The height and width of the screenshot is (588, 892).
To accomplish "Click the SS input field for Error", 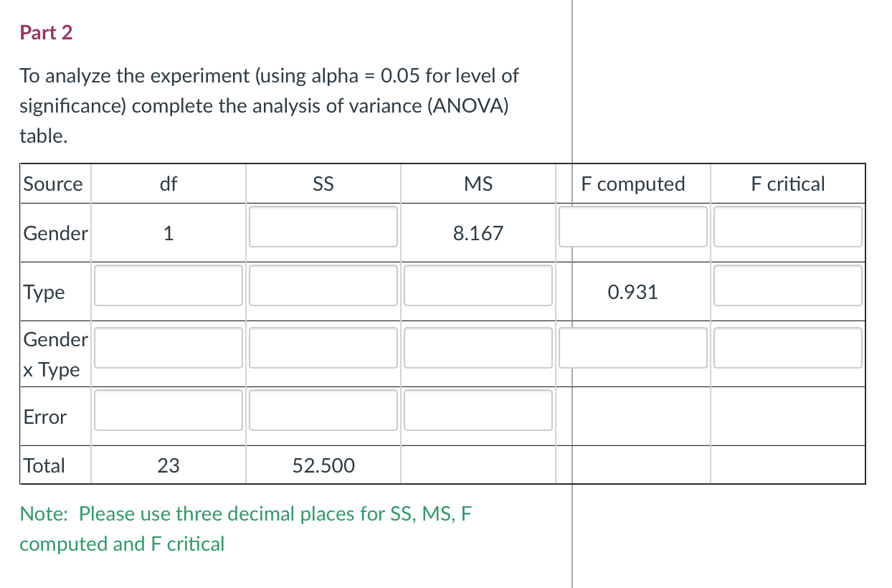I will coord(323,409).
